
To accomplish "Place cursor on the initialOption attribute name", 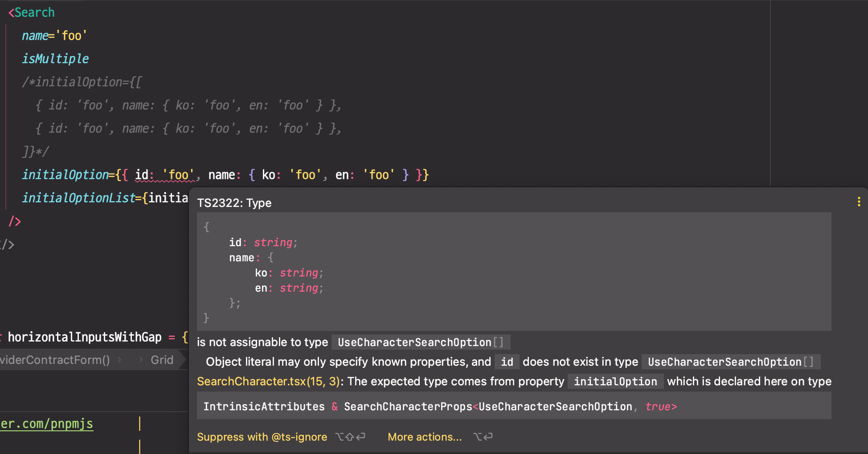I will coord(66,175).
